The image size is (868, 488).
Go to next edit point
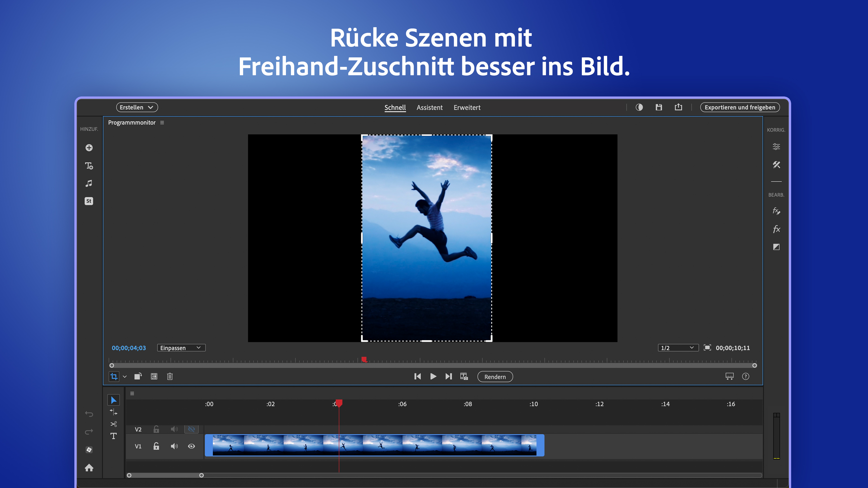click(448, 376)
